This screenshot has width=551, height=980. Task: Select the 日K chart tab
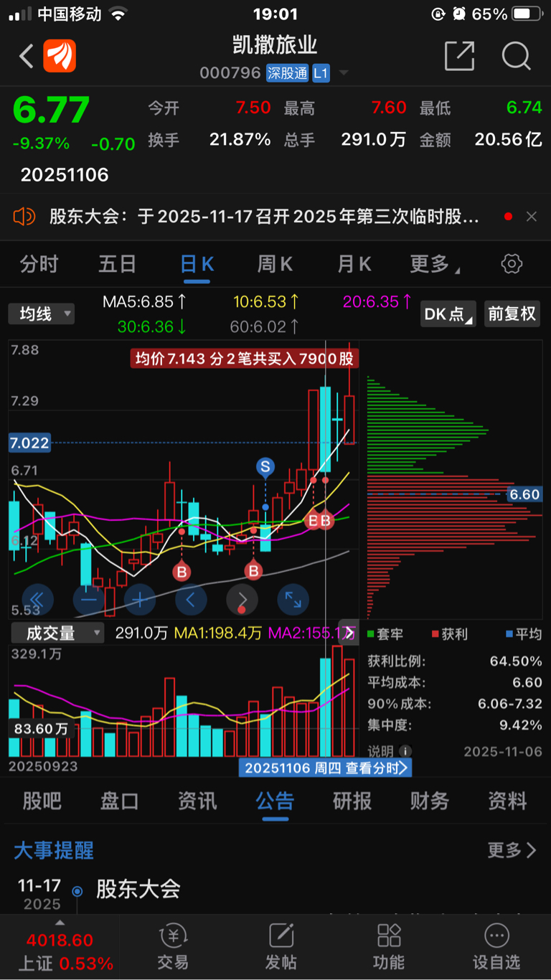pyautogui.click(x=197, y=264)
